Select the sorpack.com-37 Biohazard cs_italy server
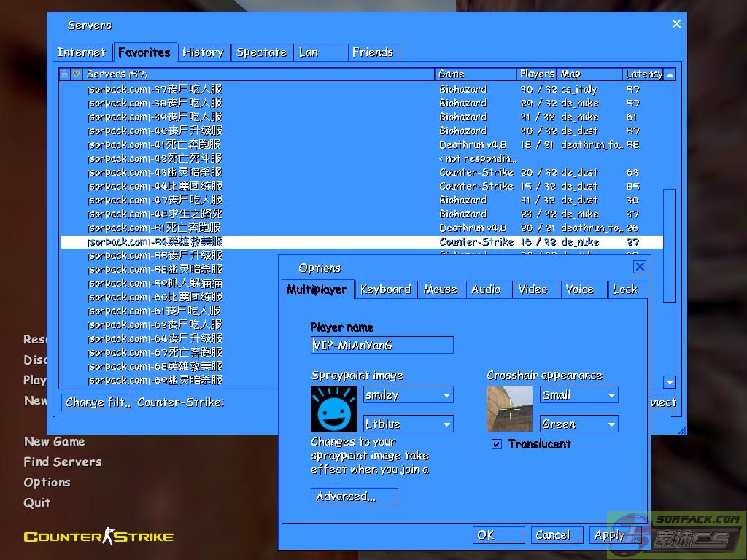The width and height of the screenshot is (747, 560). coord(362,89)
